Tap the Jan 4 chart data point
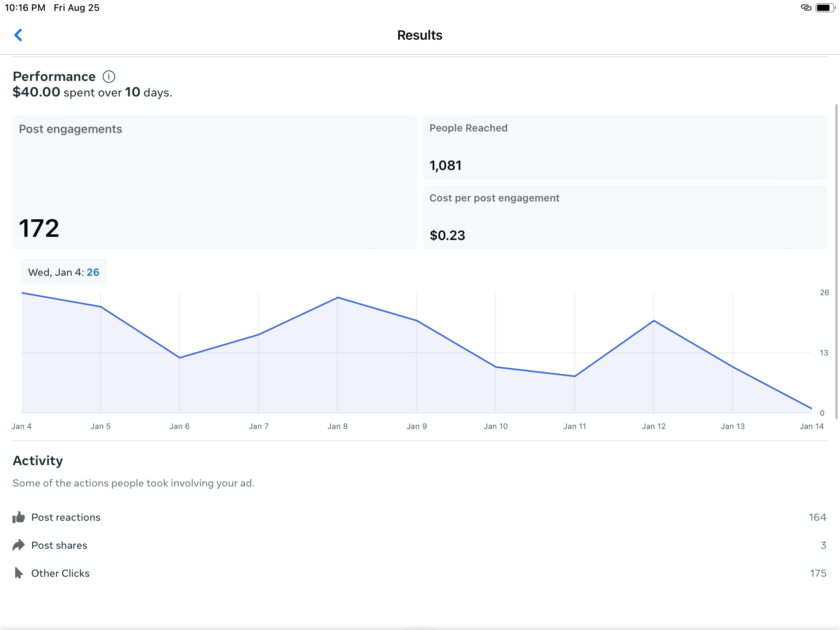The image size is (840, 630). [22, 293]
